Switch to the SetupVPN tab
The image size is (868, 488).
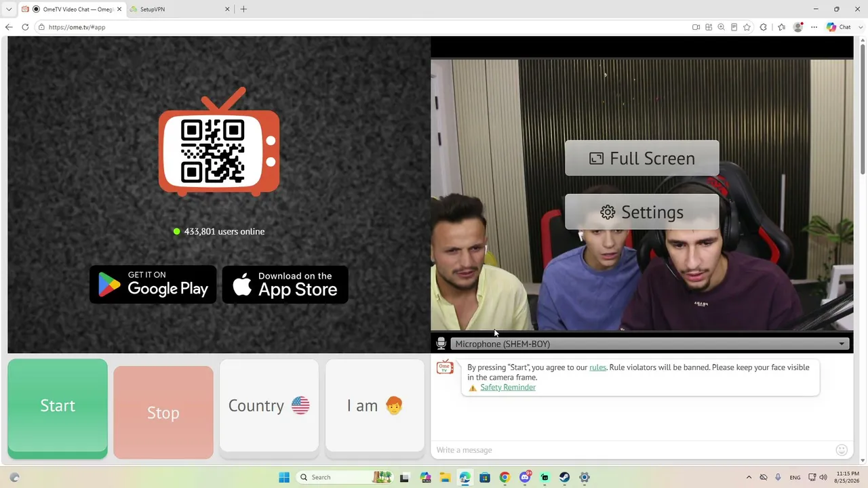(x=178, y=9)
